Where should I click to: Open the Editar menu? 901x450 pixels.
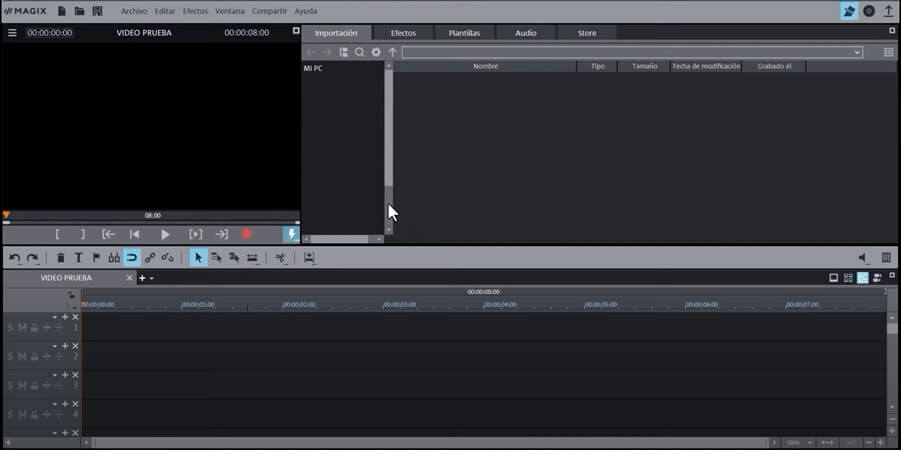pyautogui.click(x=165, y=11)
